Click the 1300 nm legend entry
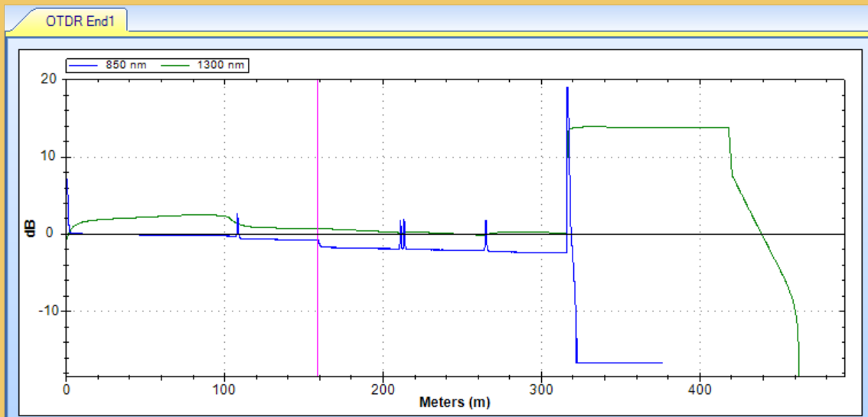 (x=204, y=65)
